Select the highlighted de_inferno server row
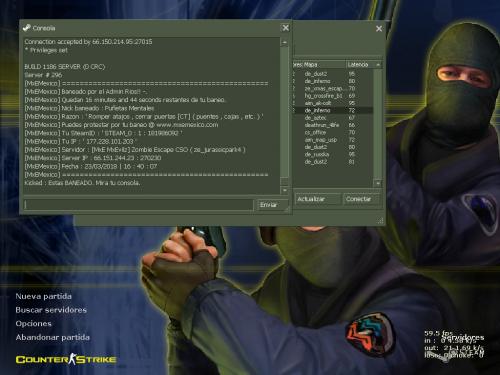Viewport: 500px width, 375px height. pos(333,110)
